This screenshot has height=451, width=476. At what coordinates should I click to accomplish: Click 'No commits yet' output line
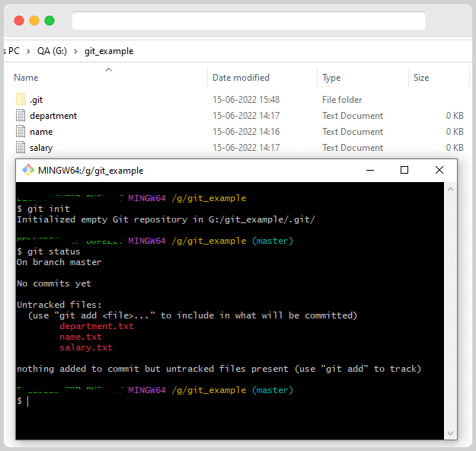point(54,283)
